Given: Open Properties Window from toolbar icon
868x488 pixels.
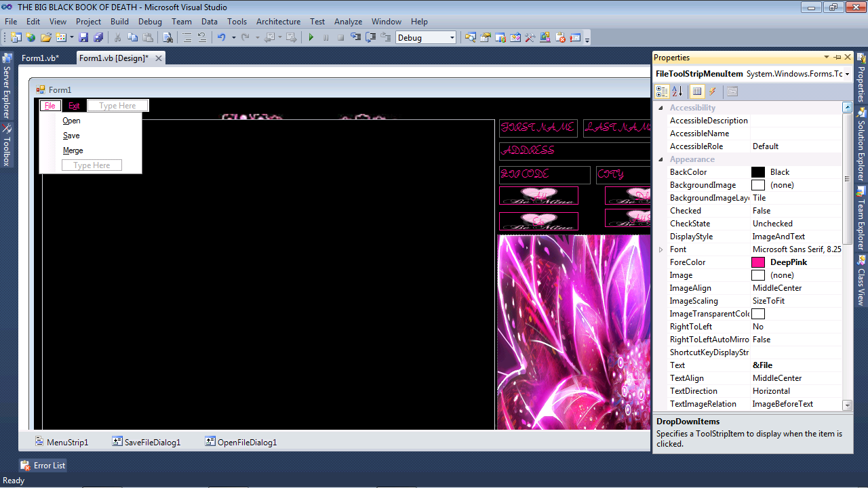Looking at the screenshot, I should click(486, 38).
